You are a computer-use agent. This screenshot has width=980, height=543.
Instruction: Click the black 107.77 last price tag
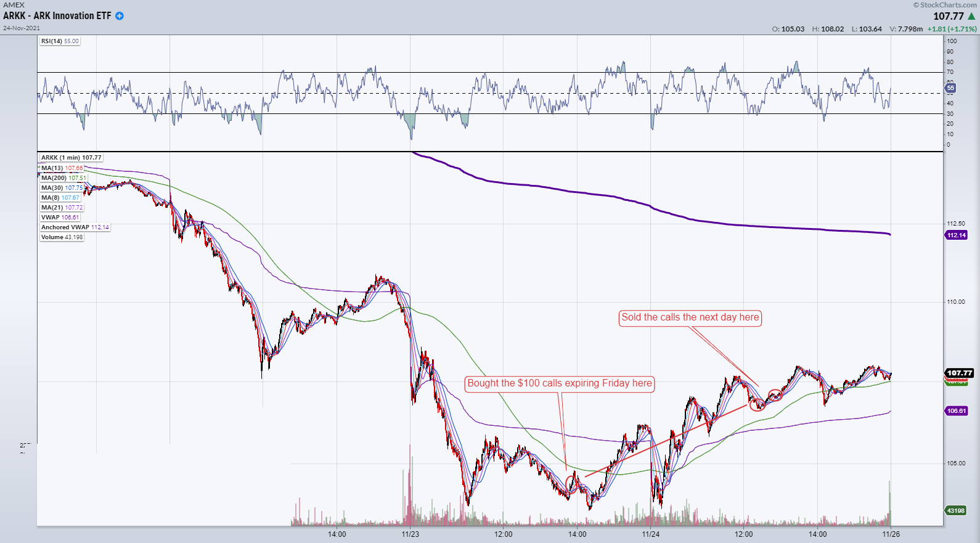(959, 373)
